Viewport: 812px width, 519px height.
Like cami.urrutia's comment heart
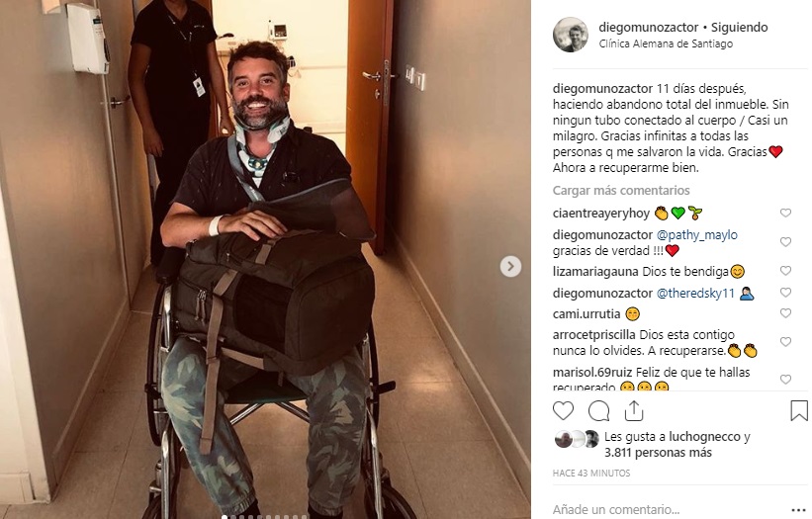(x=785, y=313)
